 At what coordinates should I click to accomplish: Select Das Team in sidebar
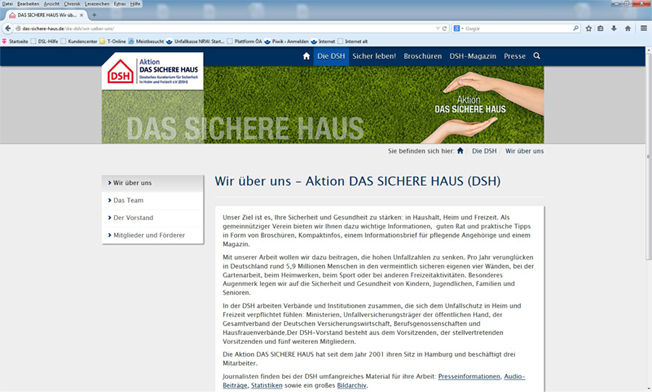(153, 200)
